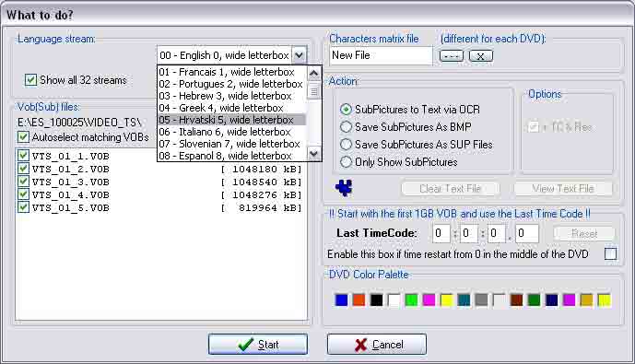Pick the teal palette swatch
This screenshot has width=635, height=364.
click(464, 300)
